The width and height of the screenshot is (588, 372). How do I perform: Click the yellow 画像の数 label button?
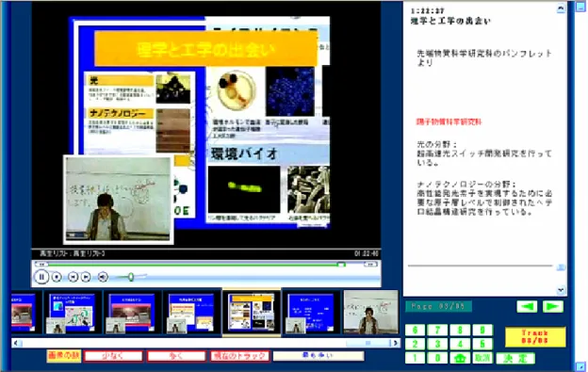(x=64, y=355)
